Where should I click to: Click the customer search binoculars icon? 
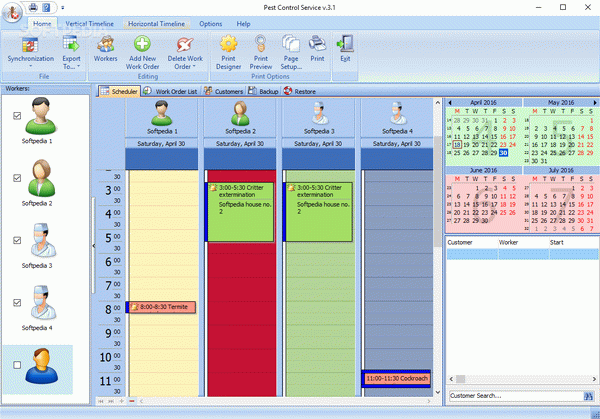point(588,396)
